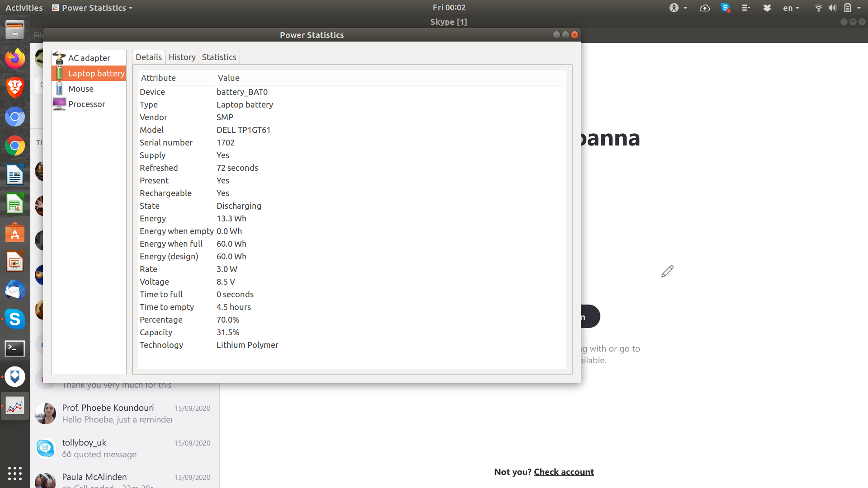Select the DELL TP1GT61 model value

(243, 130)
